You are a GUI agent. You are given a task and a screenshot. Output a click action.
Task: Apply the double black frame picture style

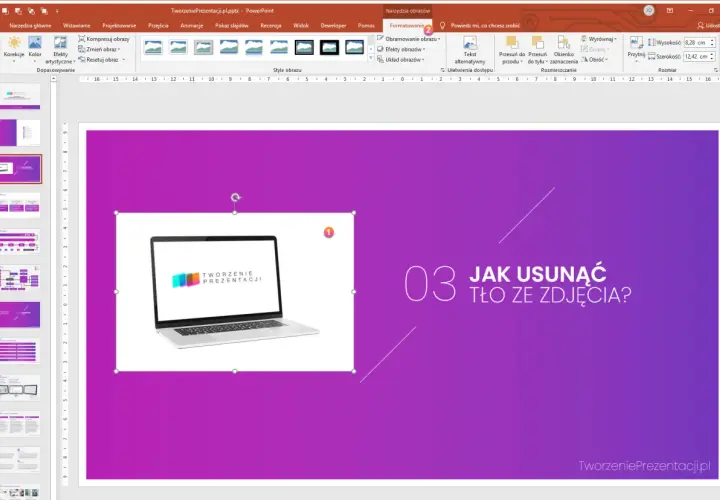click(304, 47)
